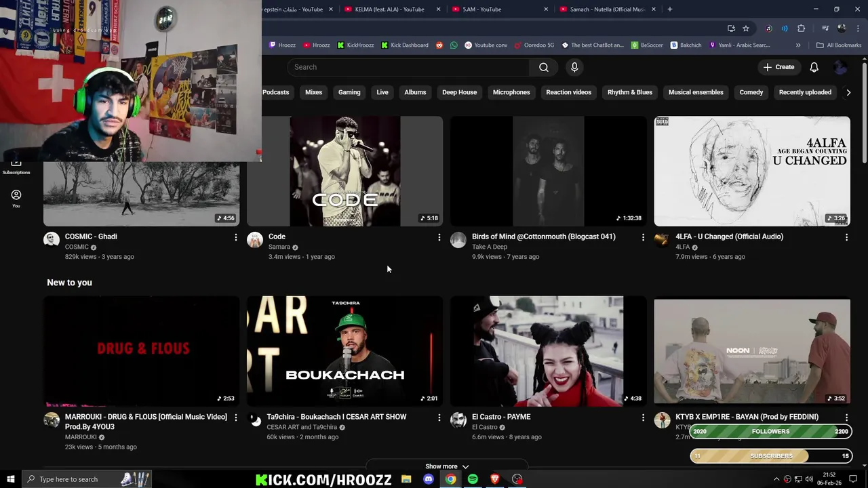Open the taskbar clock showing 21:52
Image resolution: width=868 pixels, height=488 pixels.
[829, 479]
